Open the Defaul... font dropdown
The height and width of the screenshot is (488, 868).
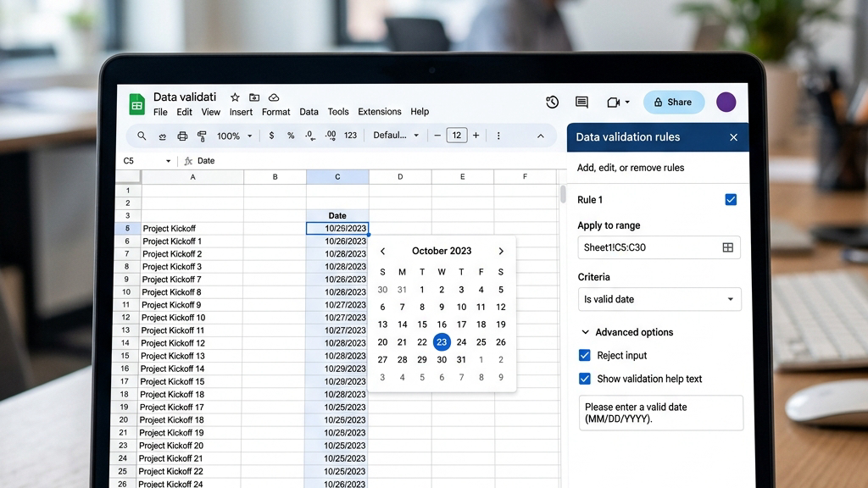tap(396, 136)
